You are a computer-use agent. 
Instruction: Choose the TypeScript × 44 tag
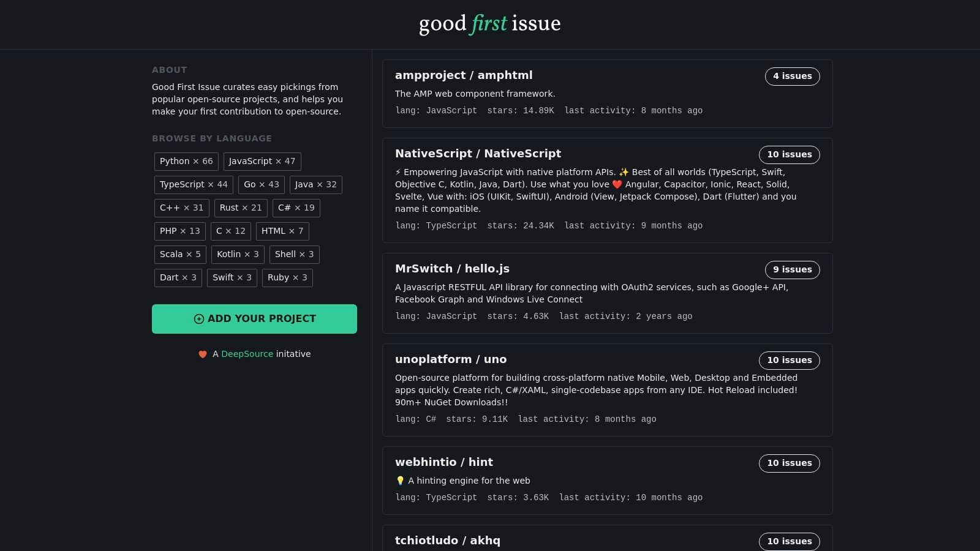tap(194, 185)
